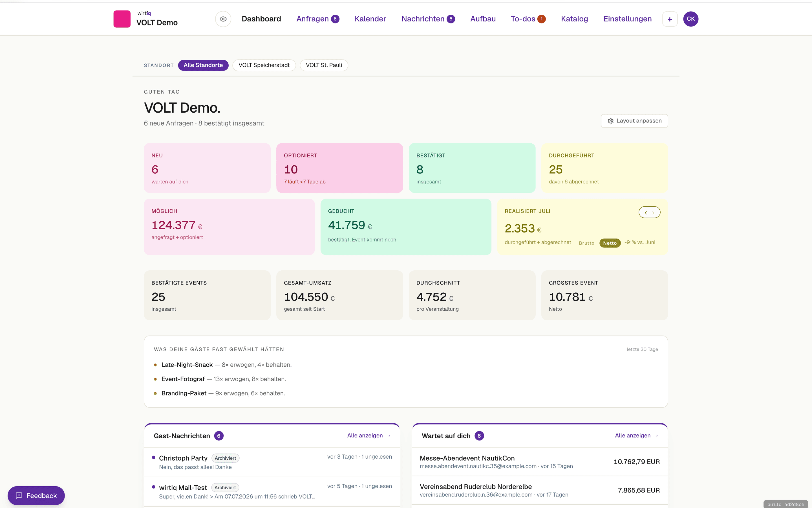
Task: Open the Katalog tab
Action: coord(574,19)
